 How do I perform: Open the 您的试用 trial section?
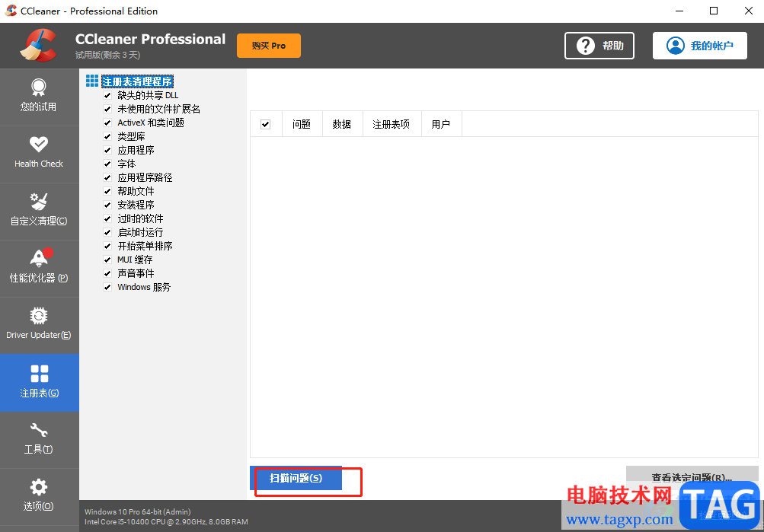(x=39, y=97)
